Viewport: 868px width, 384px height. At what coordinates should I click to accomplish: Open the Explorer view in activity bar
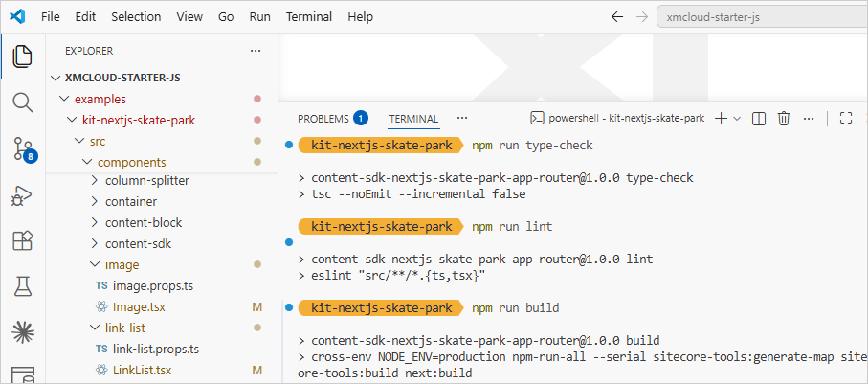click(x=23, y=56)
